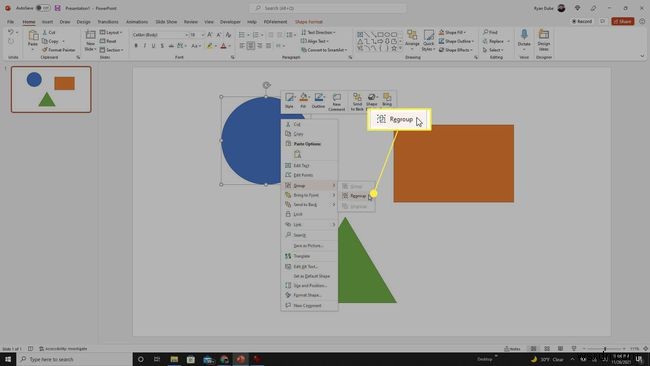The height and width of the screenshot is (366, 650).
Task: Click the Undo arrow icon
Action: point(11,32)
